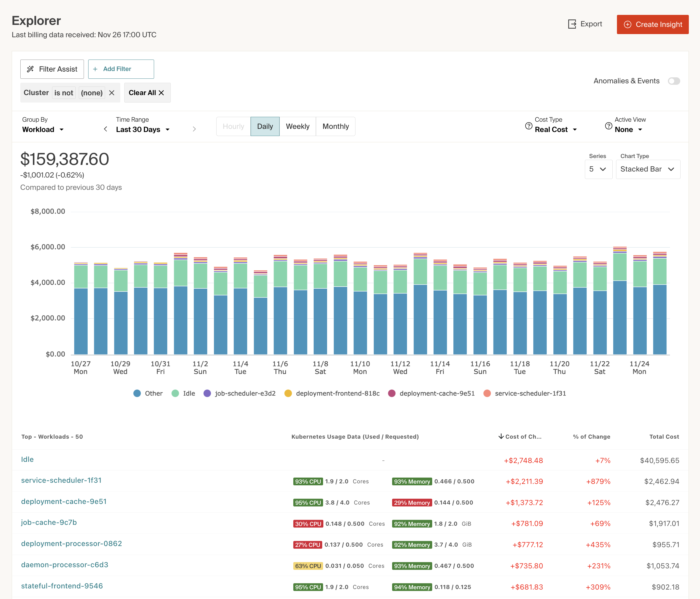
Task: Add a new filter with the plus icon
Action: coord(96,69)
